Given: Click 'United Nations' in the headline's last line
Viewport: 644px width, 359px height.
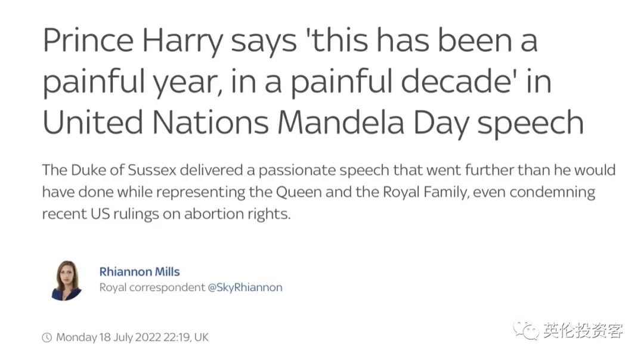Looking at the screenshot, I should pos(156,122).
